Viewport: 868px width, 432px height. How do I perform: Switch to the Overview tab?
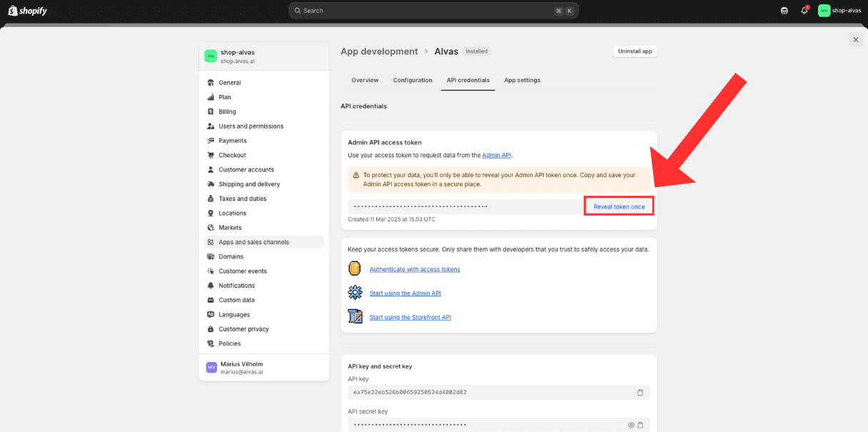click(365, 80)
